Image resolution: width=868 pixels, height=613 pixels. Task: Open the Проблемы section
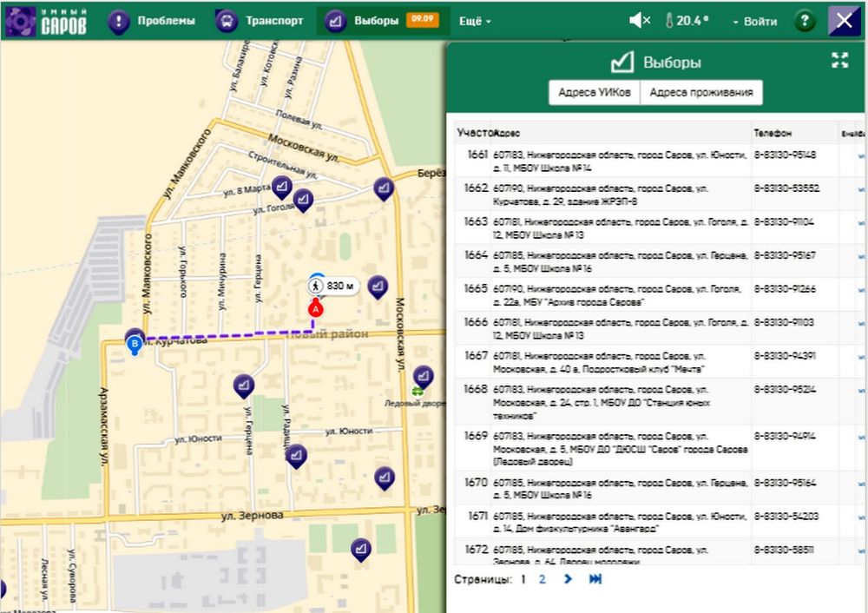tap(152, 21)
